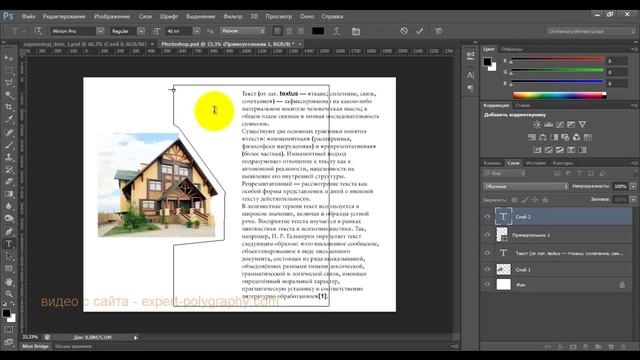Open the character and paragraph panel toggle
640x360 pixels.
pos(356,31)
